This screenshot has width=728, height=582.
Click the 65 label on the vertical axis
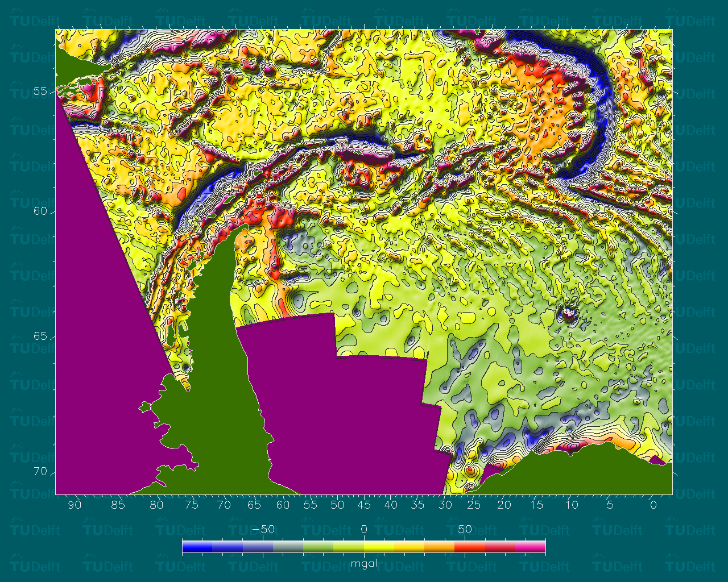coord(42,336)
